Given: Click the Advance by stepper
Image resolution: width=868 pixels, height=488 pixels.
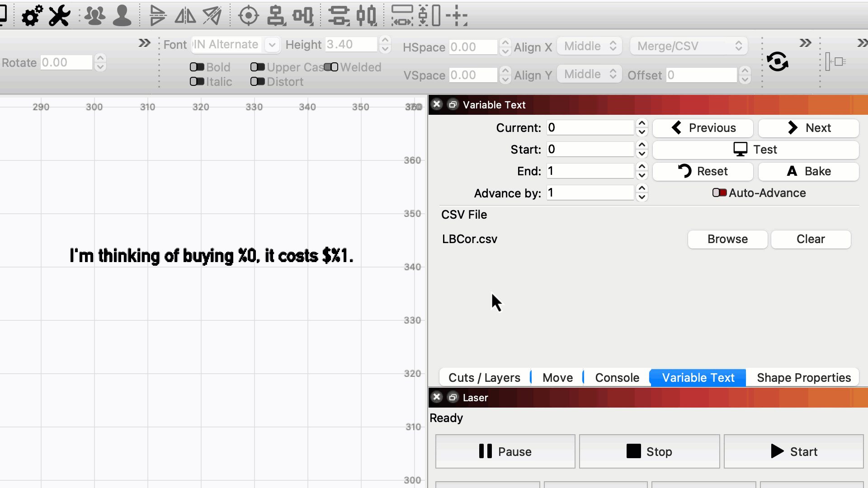Looking at the screenshot, I should (642, 192).
